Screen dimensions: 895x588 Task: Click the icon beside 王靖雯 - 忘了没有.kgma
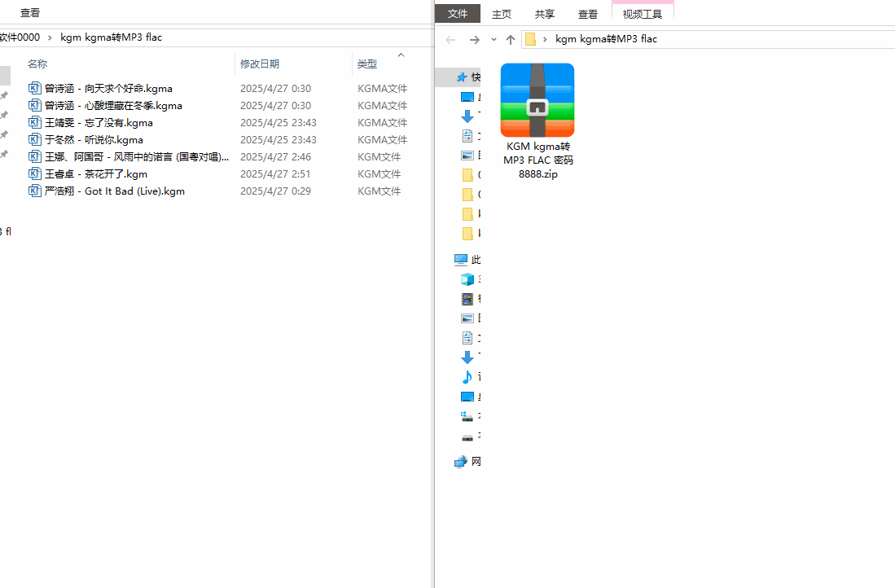click(35, 122)
